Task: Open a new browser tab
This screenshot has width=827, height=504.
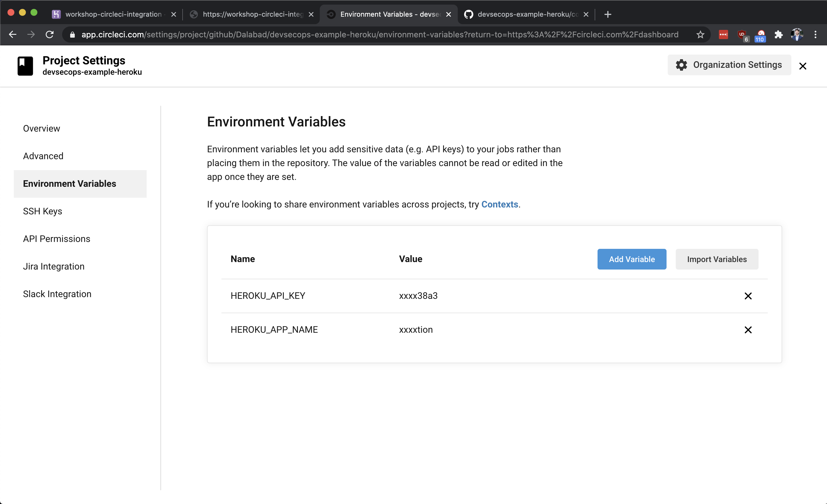Action: 608,14
